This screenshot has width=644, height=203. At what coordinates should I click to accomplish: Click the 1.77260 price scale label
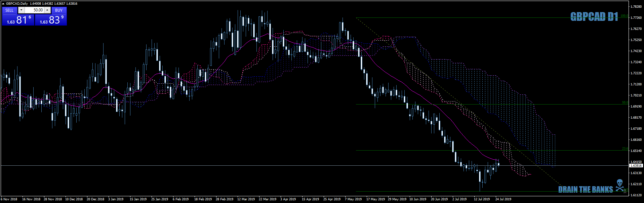coord(636,18)
